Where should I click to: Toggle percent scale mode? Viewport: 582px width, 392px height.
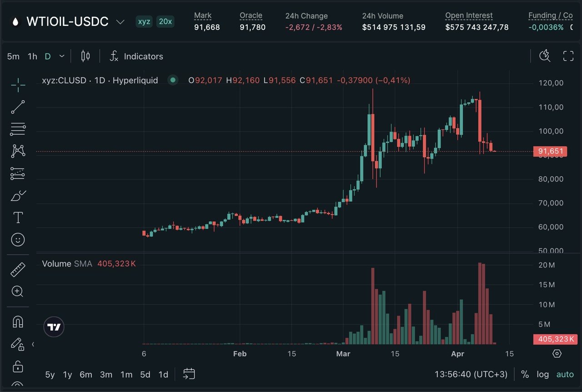pyautogui.click(x=525, y=374)
